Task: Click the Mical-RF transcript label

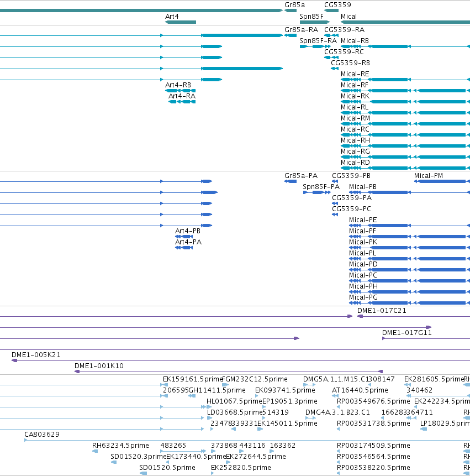Action: click(355, 85)
